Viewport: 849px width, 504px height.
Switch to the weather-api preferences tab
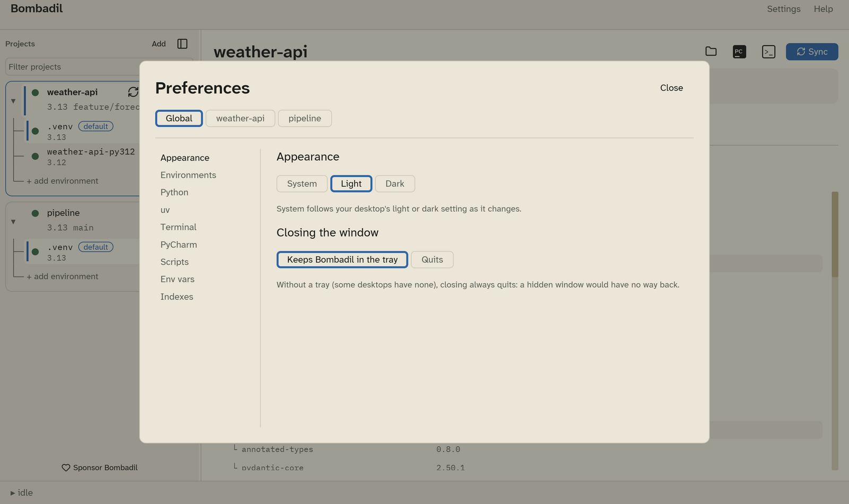click(x=240, y=118)
